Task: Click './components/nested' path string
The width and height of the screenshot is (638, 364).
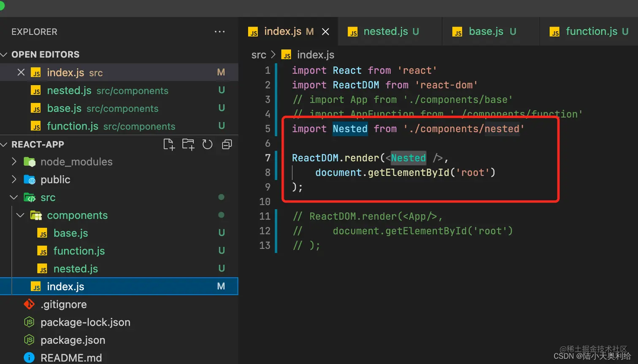Action: (x=464, y=129)
